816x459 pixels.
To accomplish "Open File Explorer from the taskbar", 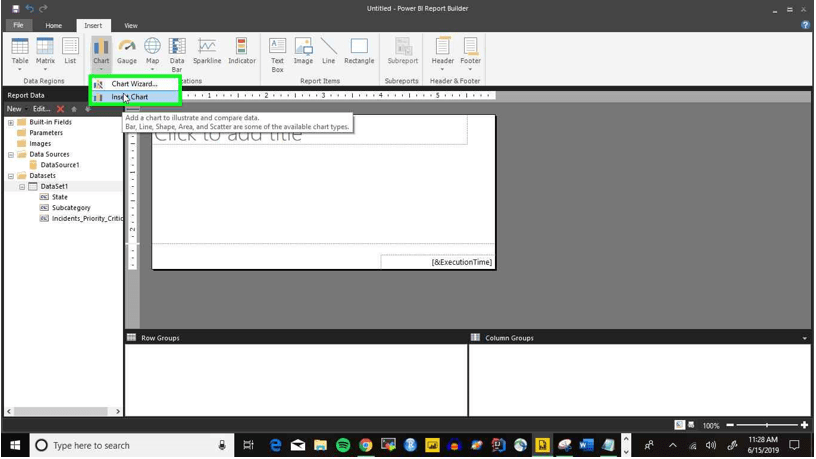I will [320, 445].
